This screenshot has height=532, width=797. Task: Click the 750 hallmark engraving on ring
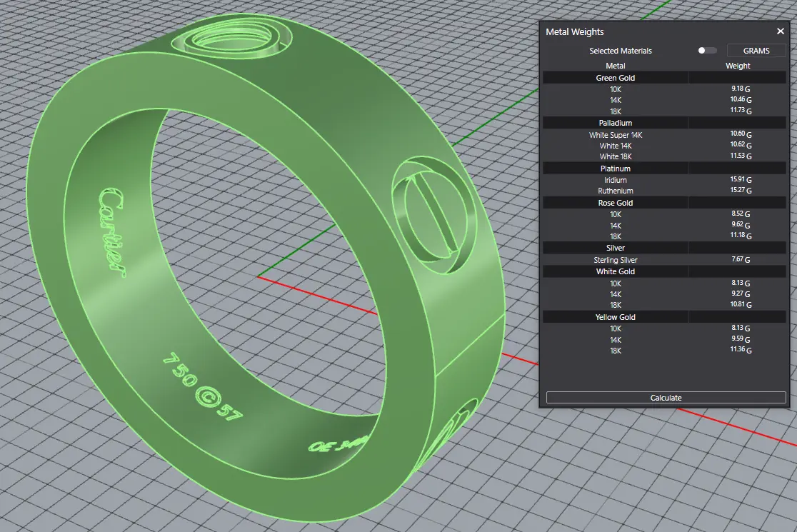(180, 369)
